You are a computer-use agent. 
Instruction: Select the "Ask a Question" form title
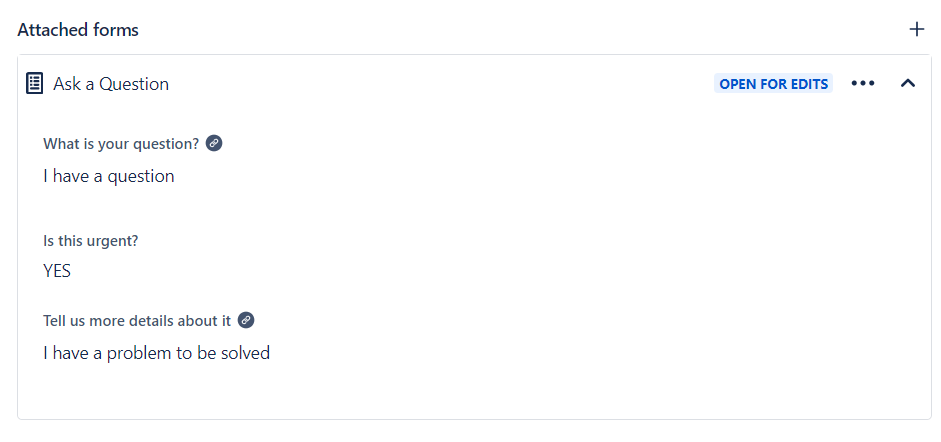111,84
